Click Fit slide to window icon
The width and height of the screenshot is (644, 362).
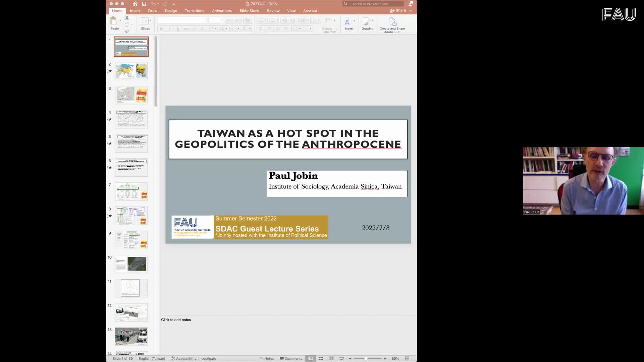[x=407, y=358]
